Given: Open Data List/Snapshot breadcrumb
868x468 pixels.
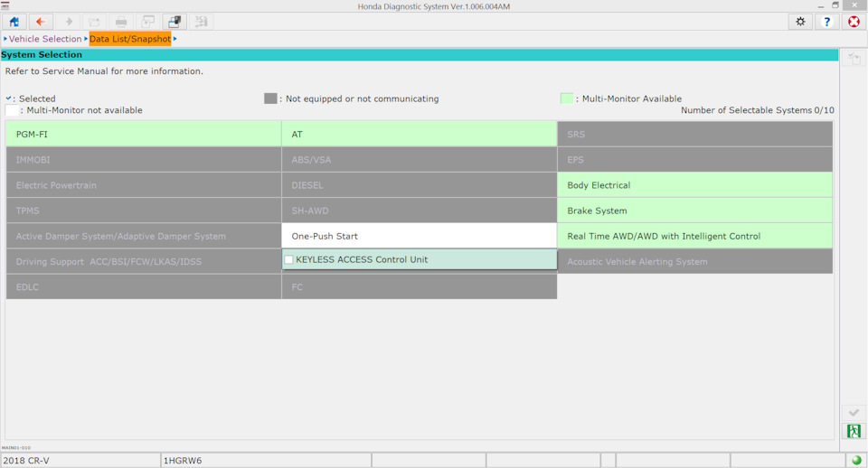Looking at the screenshot, I should tap(130, 39).
